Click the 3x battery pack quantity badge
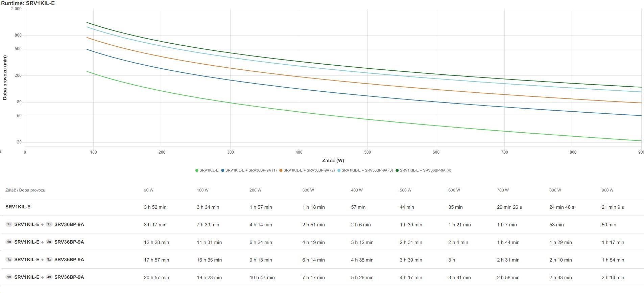 (49, 260)
